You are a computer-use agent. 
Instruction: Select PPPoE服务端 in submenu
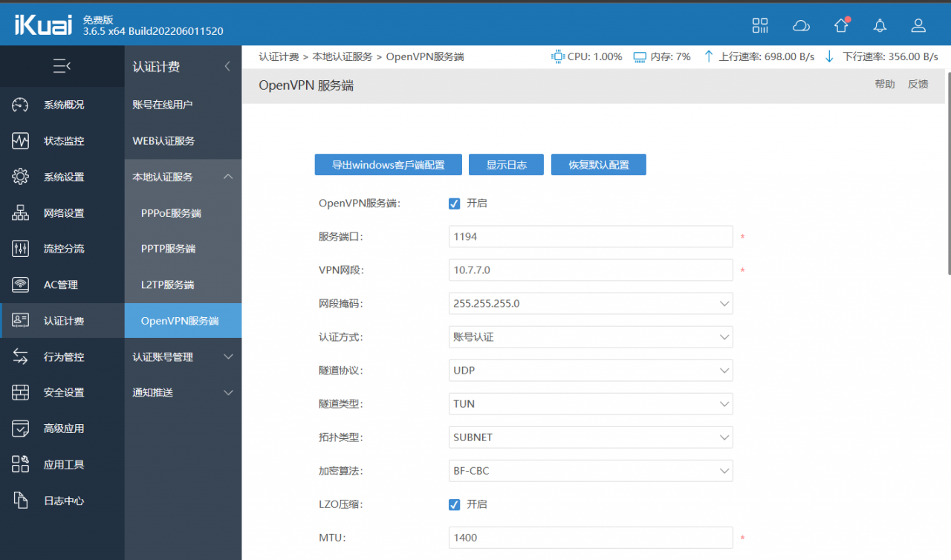point(183,213)
